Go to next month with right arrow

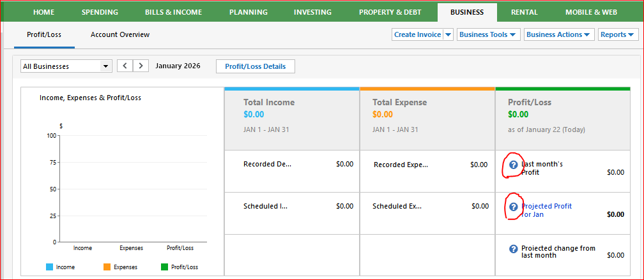pos(141,66)
